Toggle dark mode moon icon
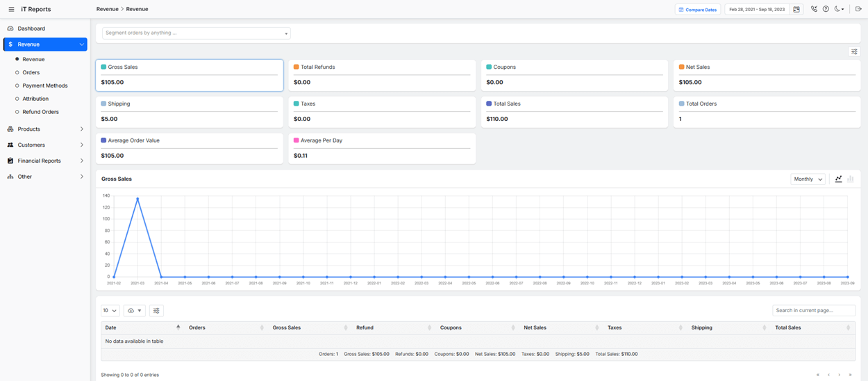The height and width of the screenshot is (381, 868). (x=838, y=9)
